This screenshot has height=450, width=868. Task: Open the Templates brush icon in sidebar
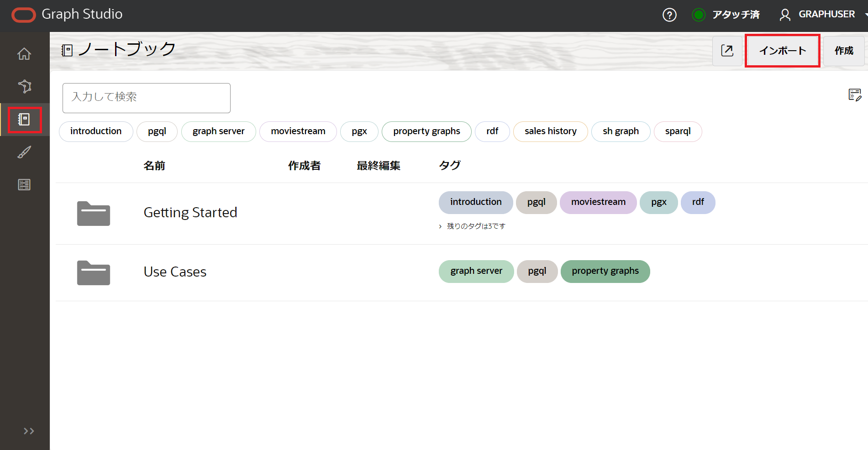click(x=24, y=152)
